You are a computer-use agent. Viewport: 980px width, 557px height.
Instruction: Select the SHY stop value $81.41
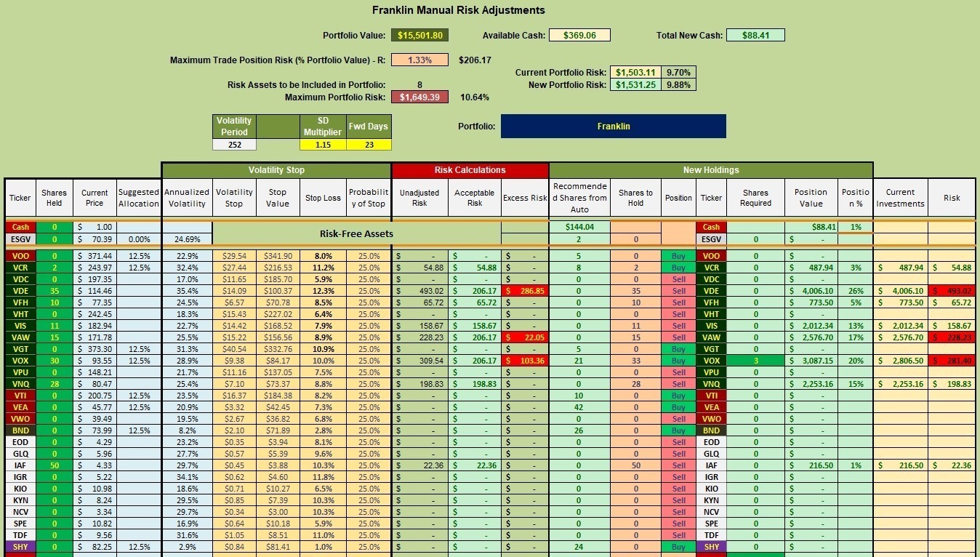pyautogui.click(x=278, y=547)
